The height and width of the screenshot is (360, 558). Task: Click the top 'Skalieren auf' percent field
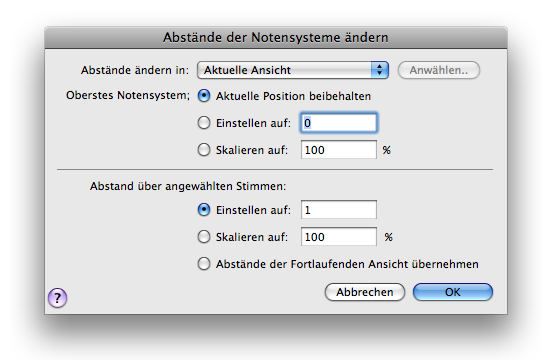tap(338, 150)
